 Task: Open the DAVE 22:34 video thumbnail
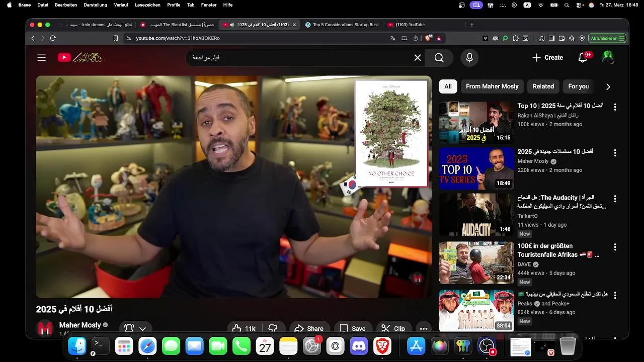tap(476, 263)
